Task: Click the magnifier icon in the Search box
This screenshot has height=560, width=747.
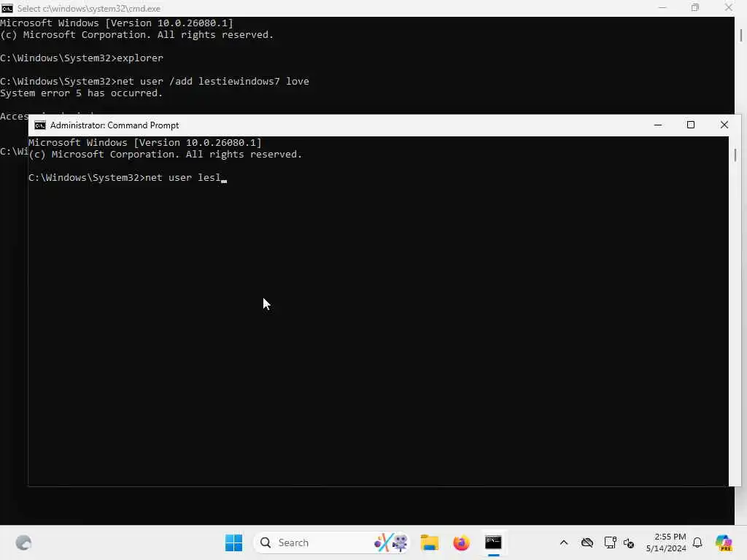Action: pos(266,542)
